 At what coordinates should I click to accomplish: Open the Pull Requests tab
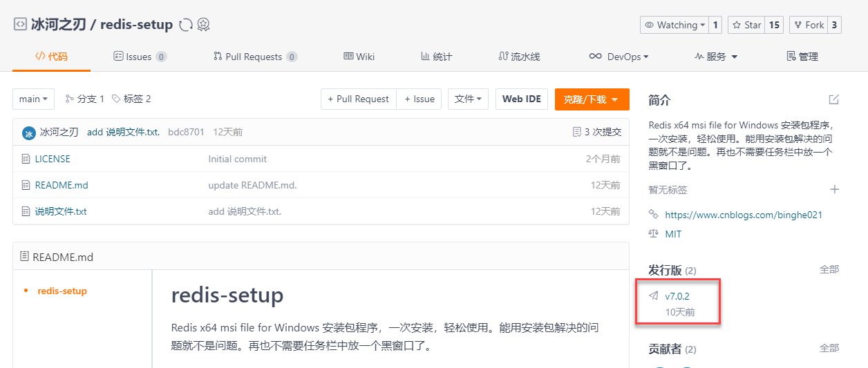255,57
